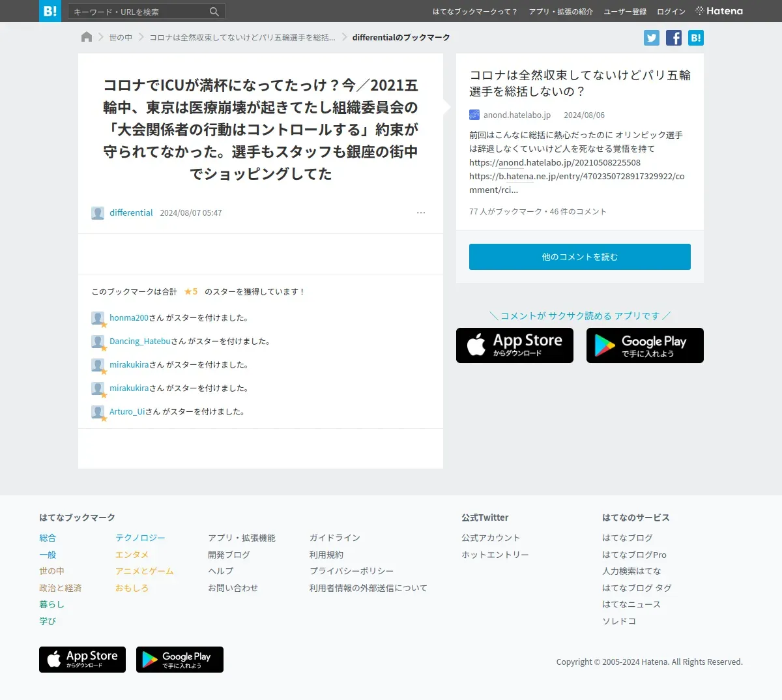
Task: Open the breadcrumb home icon
Action: (x=87, y=37)
